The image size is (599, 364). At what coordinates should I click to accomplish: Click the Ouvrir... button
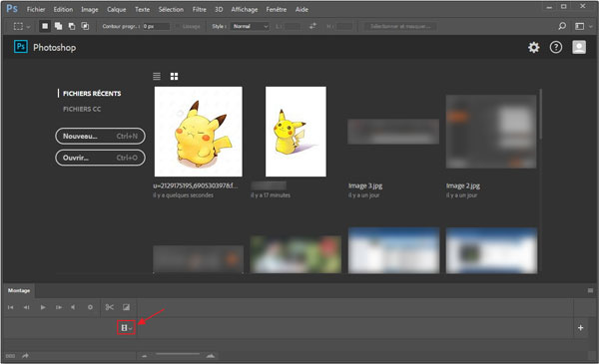coord(100,158)
